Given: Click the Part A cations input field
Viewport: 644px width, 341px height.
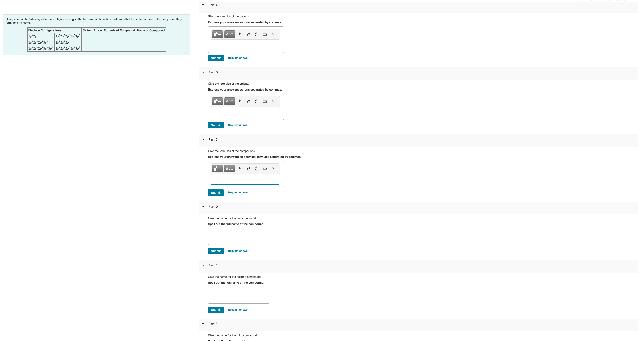Looking at the screenshot, I should [245, 46].
